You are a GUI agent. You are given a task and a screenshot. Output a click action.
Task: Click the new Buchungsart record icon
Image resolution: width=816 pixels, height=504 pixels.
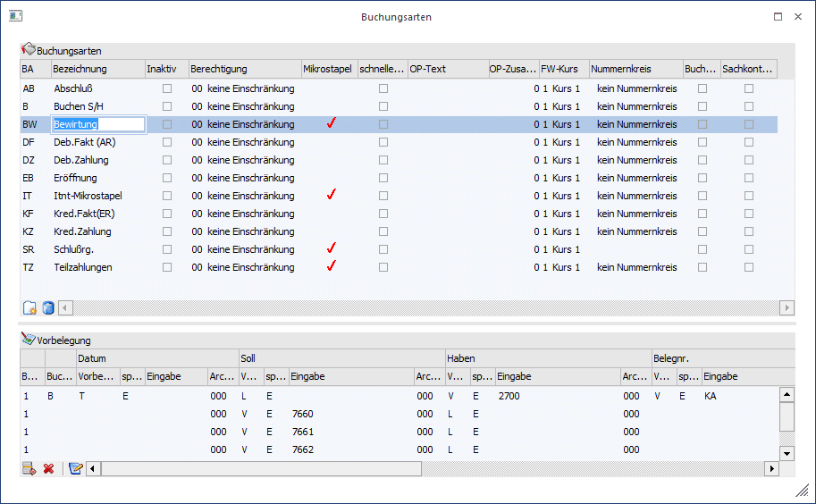point(29,308)
